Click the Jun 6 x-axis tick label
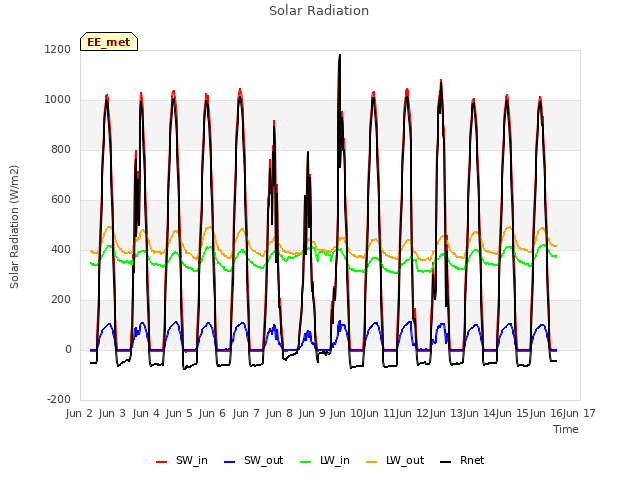Viewport: 640px width, 480px height. (212, 413)
